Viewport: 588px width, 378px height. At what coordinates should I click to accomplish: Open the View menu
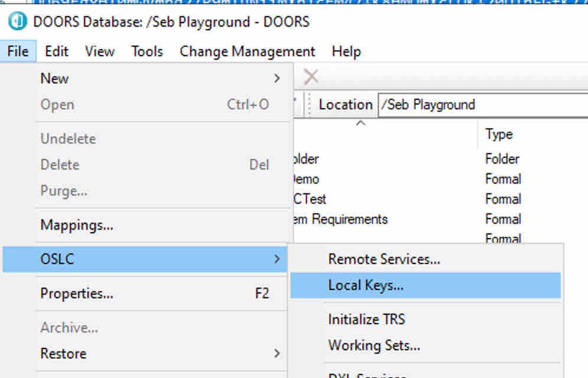[x=100, y=51]
